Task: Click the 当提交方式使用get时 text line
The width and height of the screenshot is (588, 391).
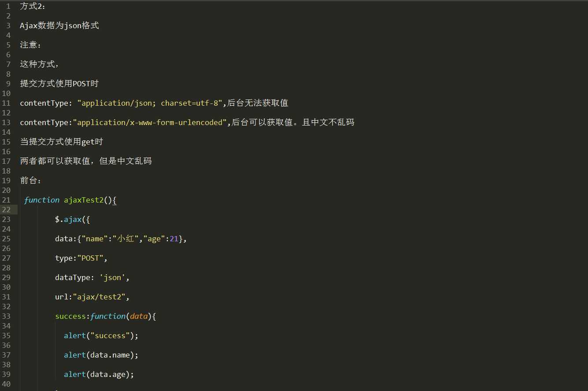Action: 62,142
